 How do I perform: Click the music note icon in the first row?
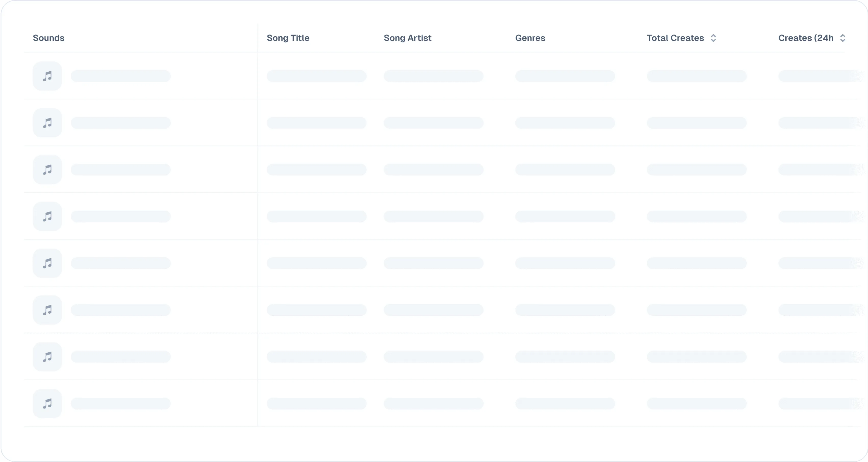pyautogui.click(x=47, y=76)
